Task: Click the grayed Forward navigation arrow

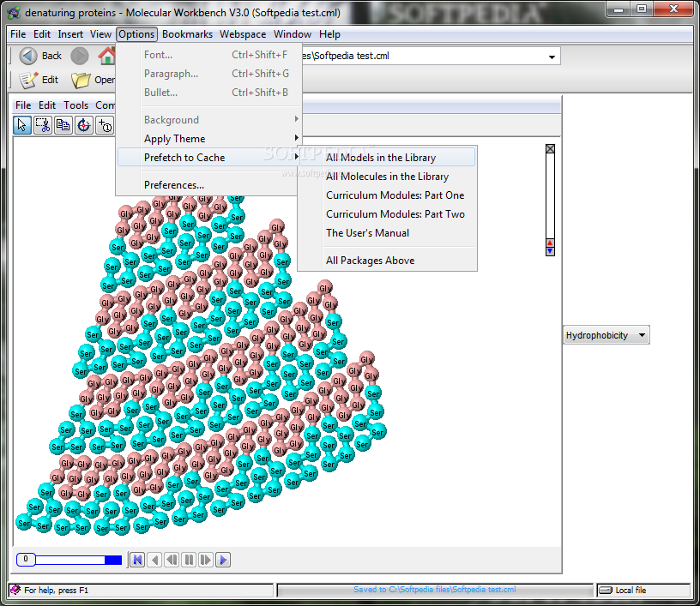Action: pos(80,56)
